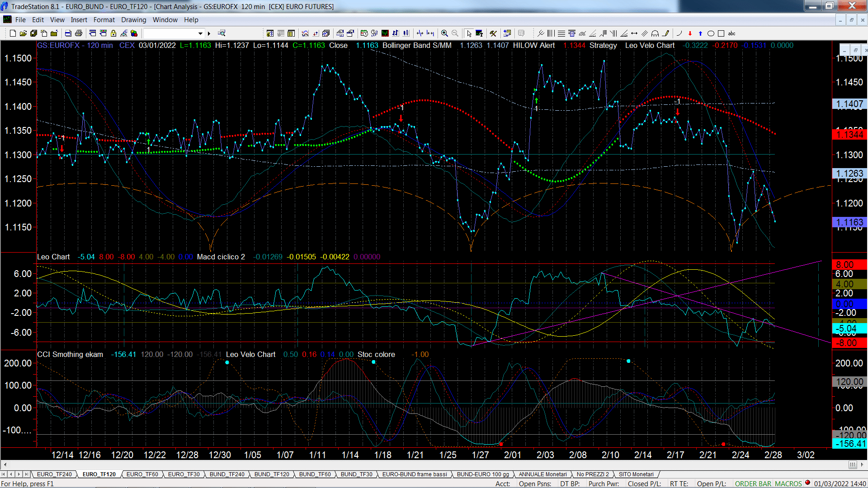Open the Window menu
Viewport: 868px width, 488px height.
tap(165, 20)
